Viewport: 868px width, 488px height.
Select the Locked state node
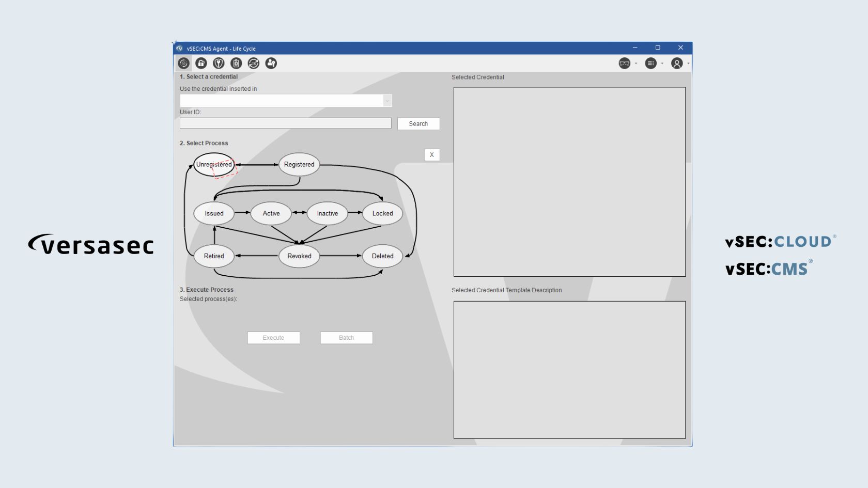point(382,213)
